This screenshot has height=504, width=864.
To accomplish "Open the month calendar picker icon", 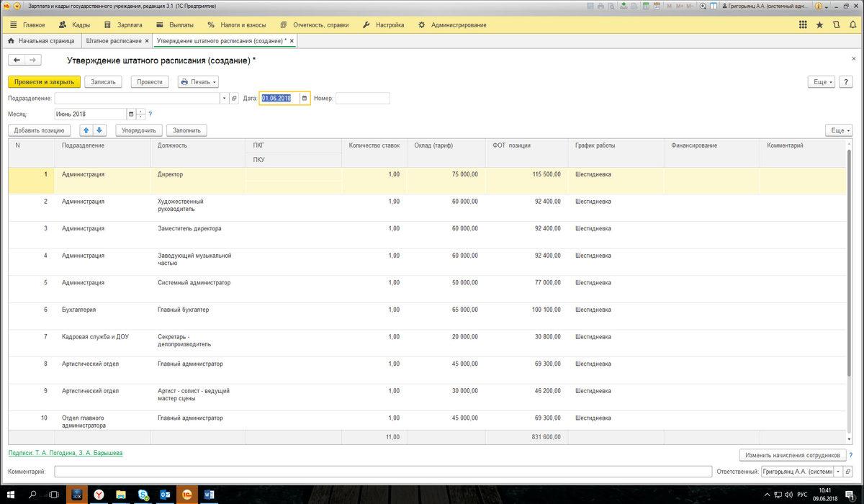I will (130, 114).
